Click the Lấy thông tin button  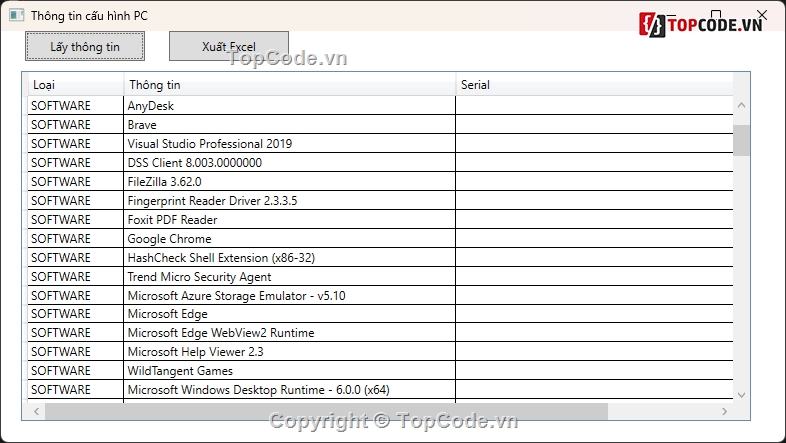click(85, 46)
